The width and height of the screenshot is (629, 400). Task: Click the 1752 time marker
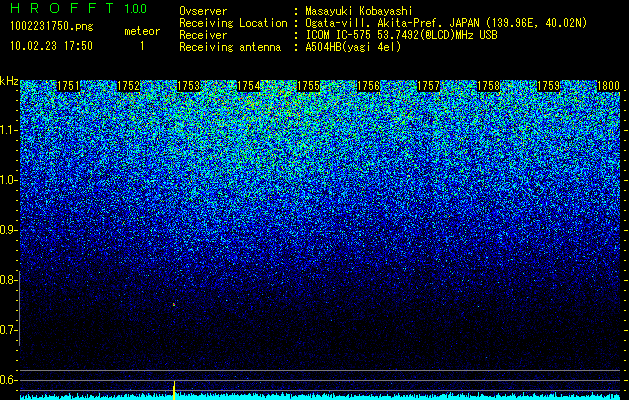click(x=128, y=86)
